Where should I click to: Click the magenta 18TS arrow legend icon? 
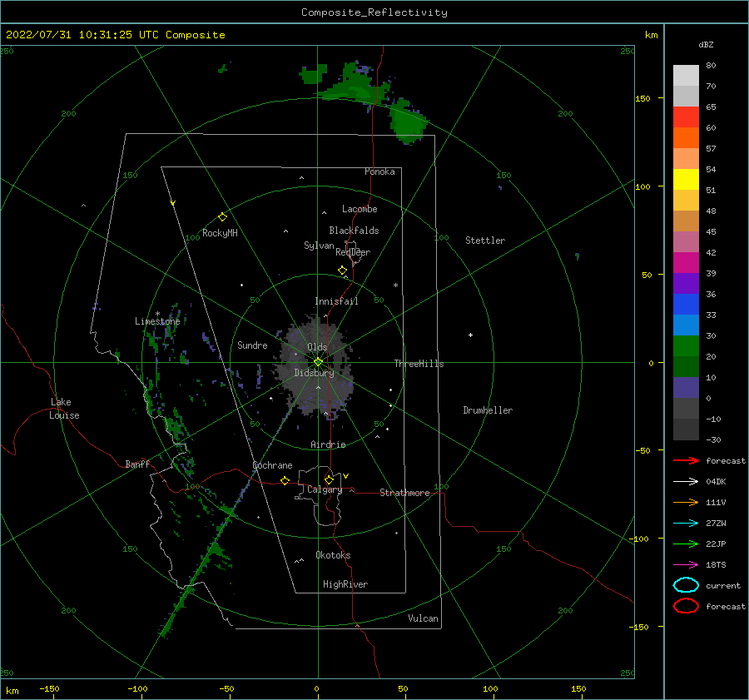pos(686,565)
